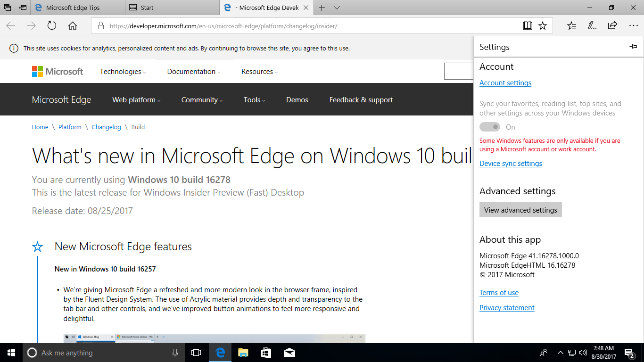Click the browser screenshot thumbnail
This screenshot has width=644, height=362.
[215, 338]
